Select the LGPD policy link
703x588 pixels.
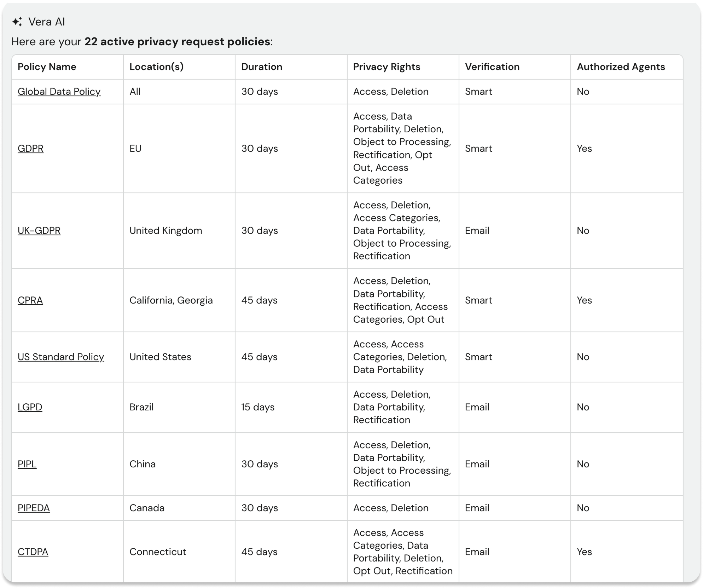pos(30,407)
